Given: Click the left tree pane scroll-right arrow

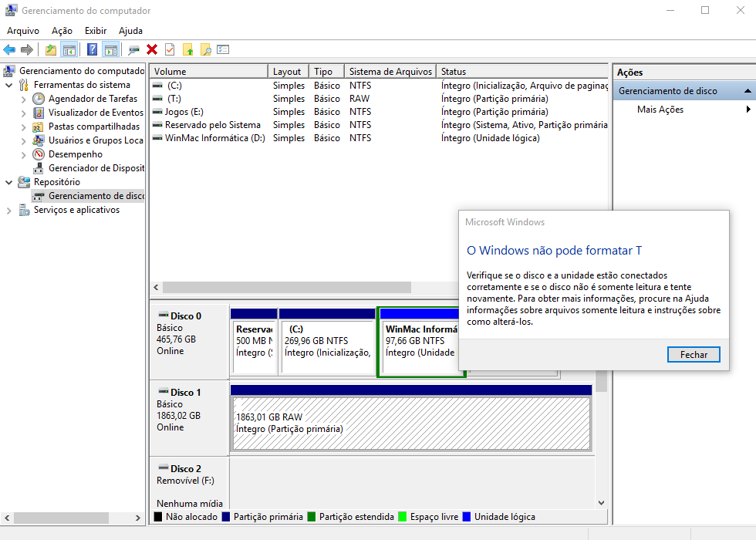Looking at the screenshot, I should (138, 518).
